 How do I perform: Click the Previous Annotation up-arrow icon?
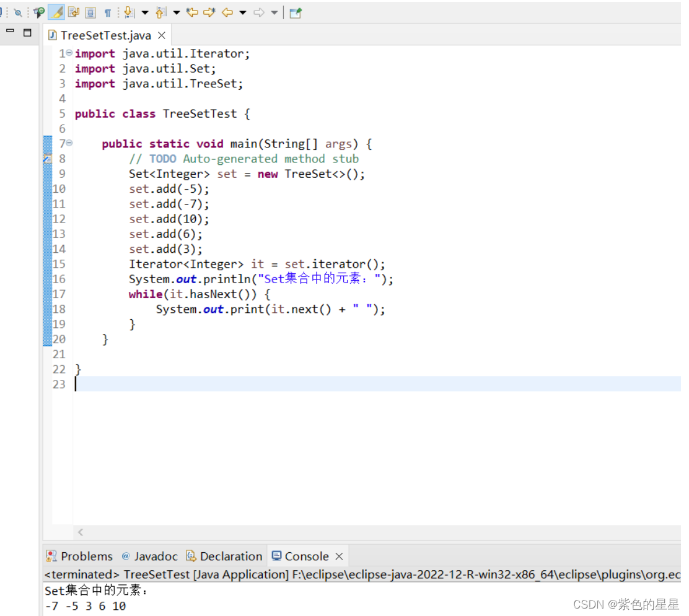click(x=161, y=13)
